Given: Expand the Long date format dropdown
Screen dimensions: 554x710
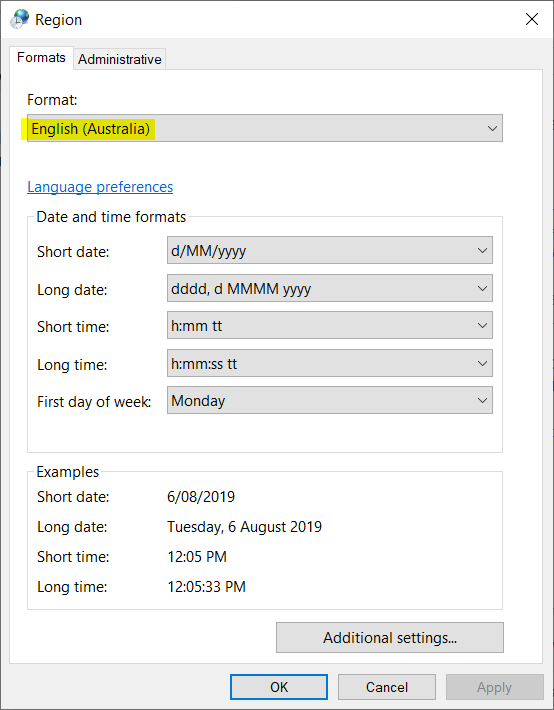Looking at the screenshot, I should [330, 288].
